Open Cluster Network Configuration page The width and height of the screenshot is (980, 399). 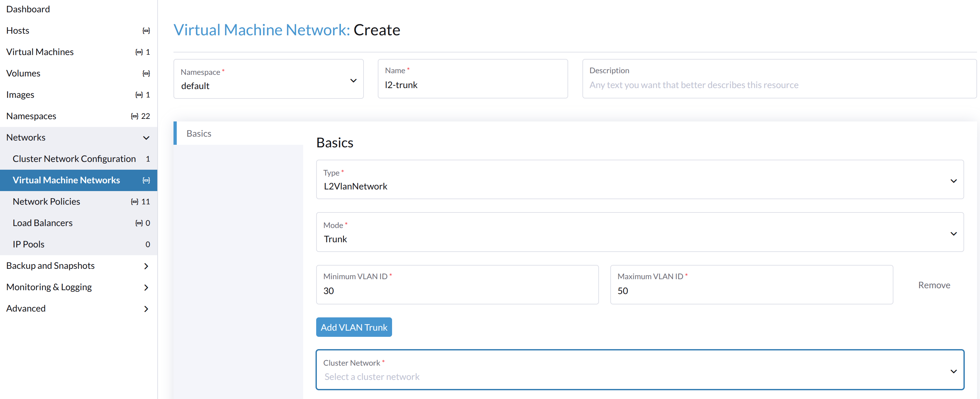tap(74, 159)
